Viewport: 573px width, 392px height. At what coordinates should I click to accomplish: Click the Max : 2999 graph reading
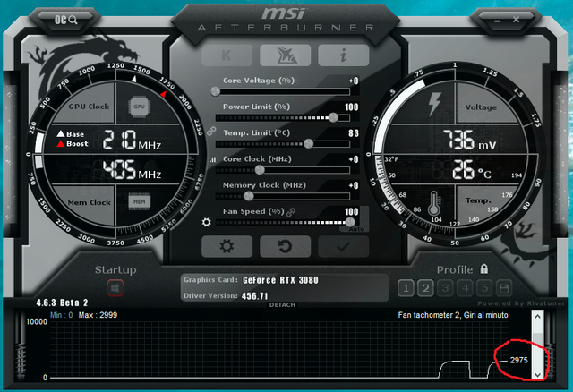pos(98,315)
